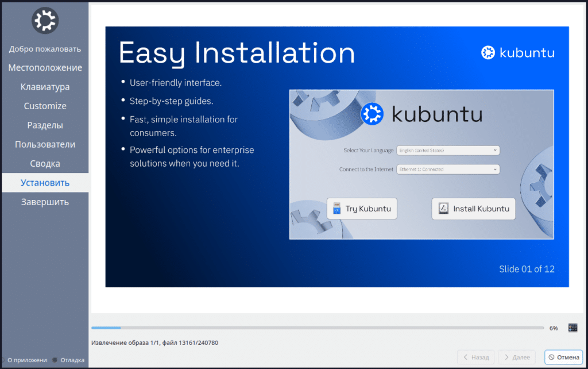Viewport: 588px width, 369px height.
Task: Open the Select Your Language dropdown
Action: point(448,150)
